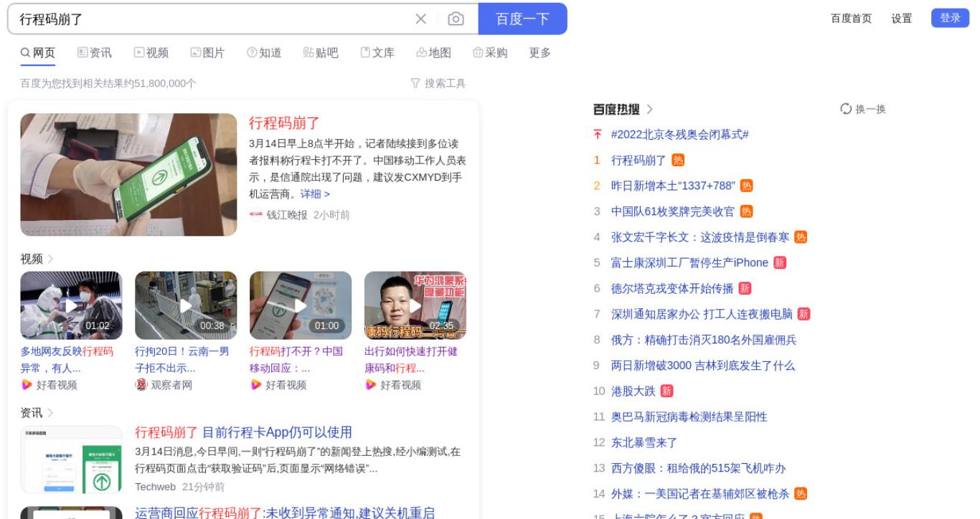Image resolution: width=980 pixels, height=519 pixels.
Task: Play the 00:38 video thumbnail
Action: coord(186,305)
